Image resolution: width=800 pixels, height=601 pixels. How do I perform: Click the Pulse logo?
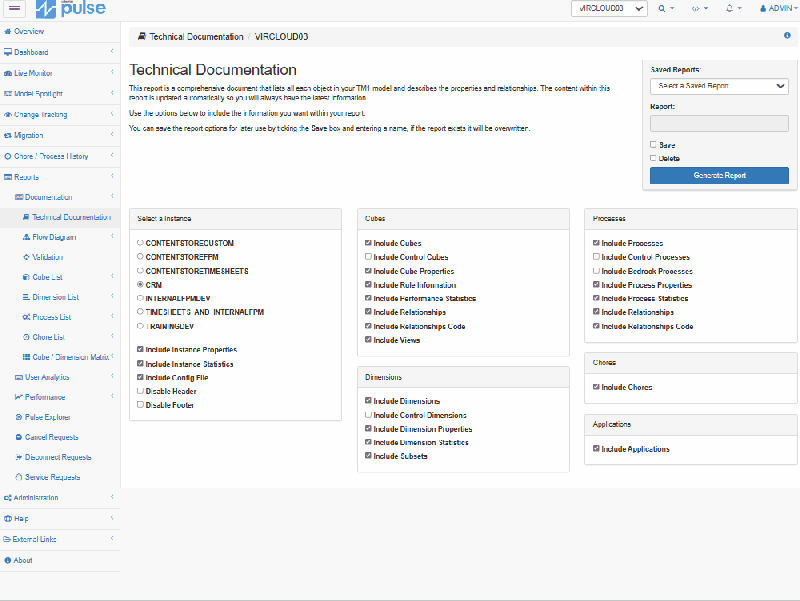(x=71, y=9)
